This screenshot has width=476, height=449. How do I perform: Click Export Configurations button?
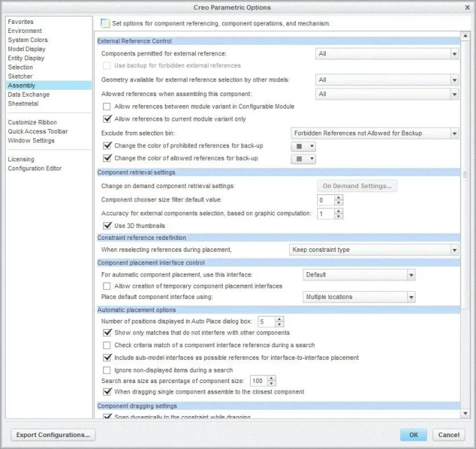coord(53,435)
